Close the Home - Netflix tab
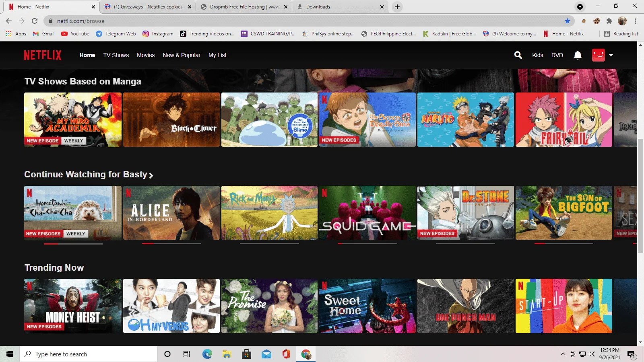 (x=93, y=7)
